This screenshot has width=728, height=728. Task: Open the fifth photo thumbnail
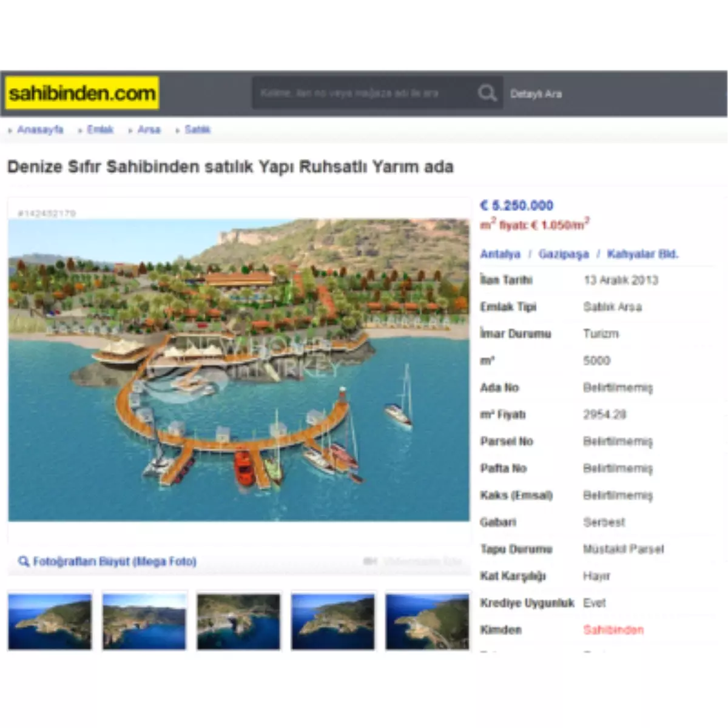[x=427, y=622]
